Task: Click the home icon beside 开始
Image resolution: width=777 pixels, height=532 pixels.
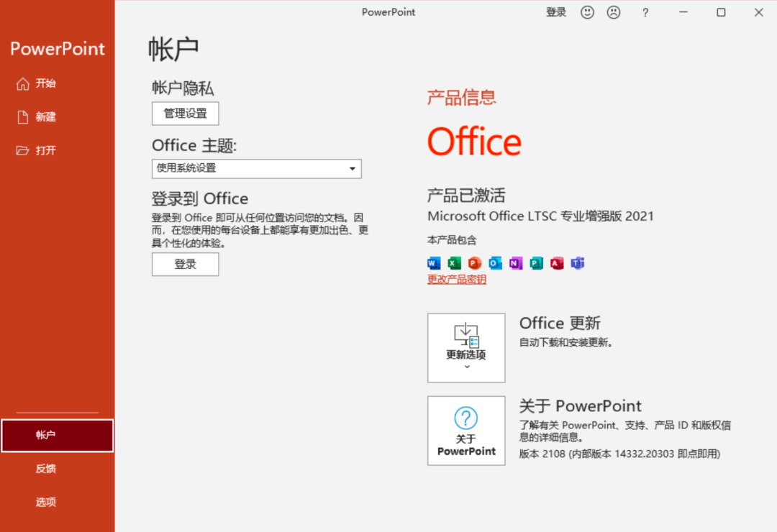Action: pyautogui.click(x=22, y=83)
